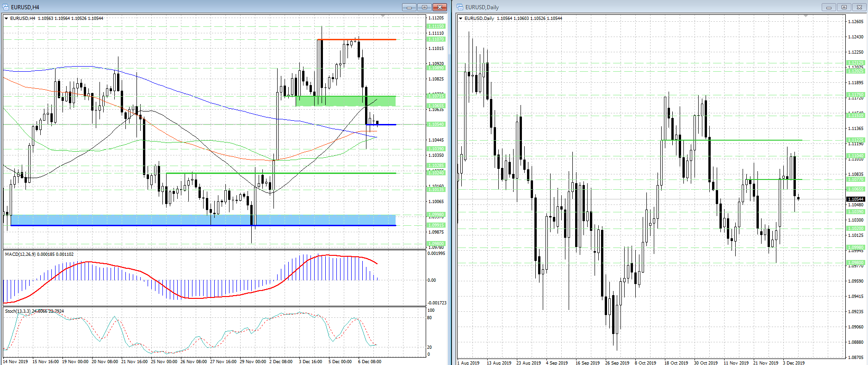Image resolution: width=868 pixels, height=365 pixels.
Task: Click the Stoch(13,3,3) indicator label
Action: (x=35, y=311)
